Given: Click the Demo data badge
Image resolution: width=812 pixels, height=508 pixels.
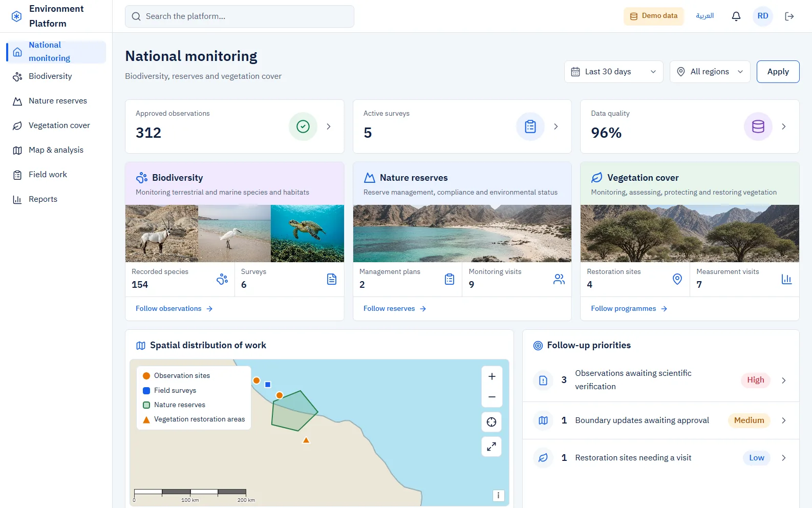Looking at the screenshot, I should pos(653,16).
